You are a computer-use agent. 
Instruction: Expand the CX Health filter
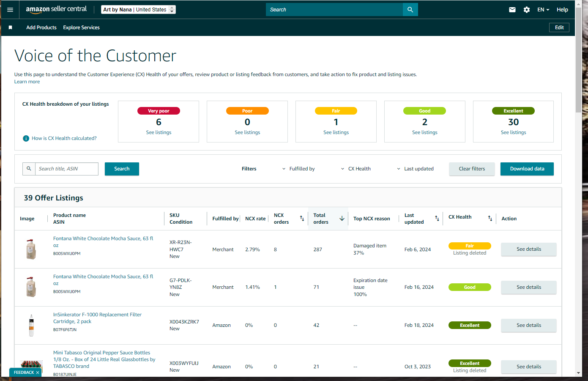[x=356, y=169]
